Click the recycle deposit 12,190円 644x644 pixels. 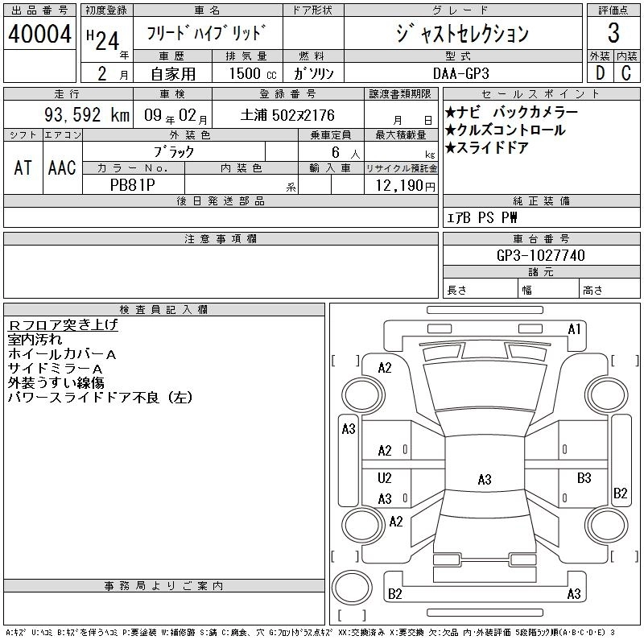coord(405,186)
